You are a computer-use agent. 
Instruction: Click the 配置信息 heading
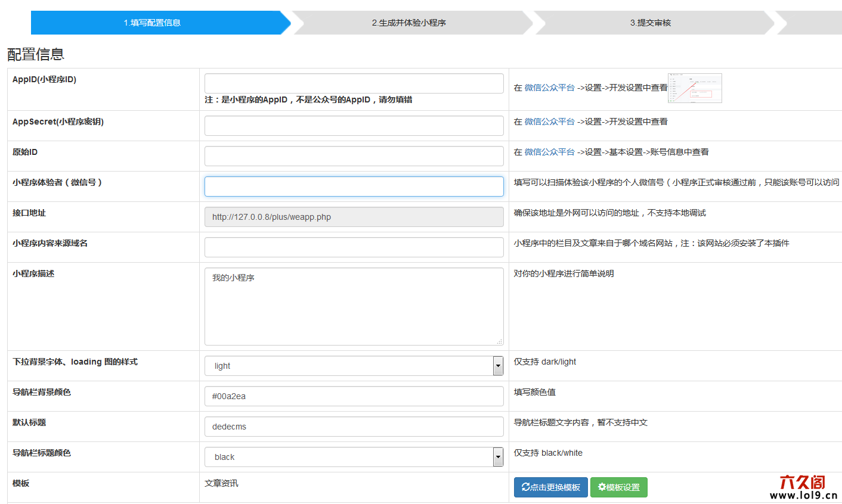tap(36, 54)
